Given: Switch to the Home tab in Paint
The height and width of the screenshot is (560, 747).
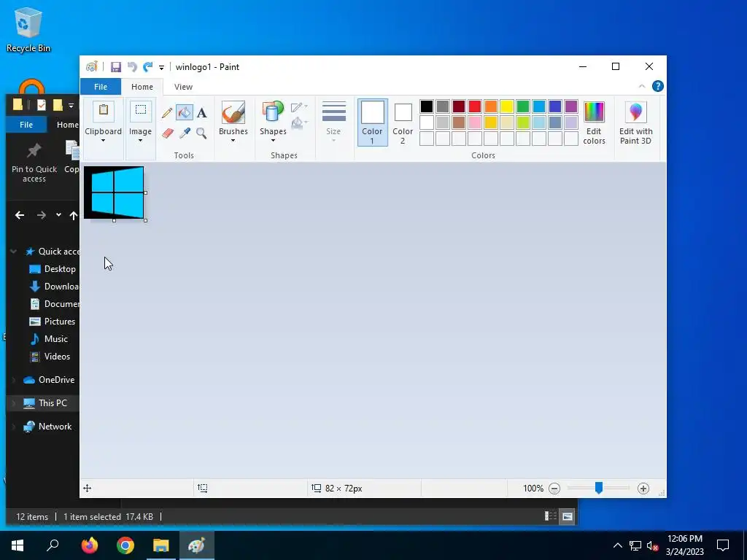Looking at the screenshot, I should click(x=142, y=87).
